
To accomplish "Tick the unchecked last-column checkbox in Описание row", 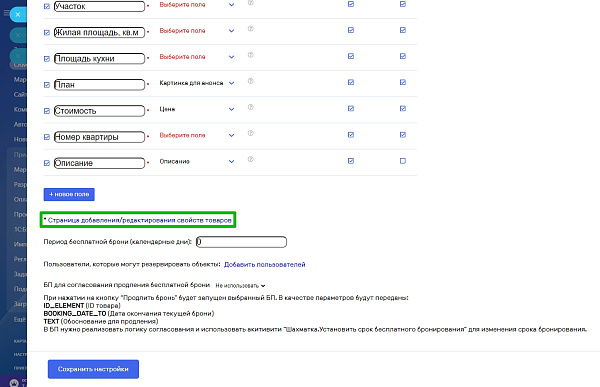I will [403, 161].
